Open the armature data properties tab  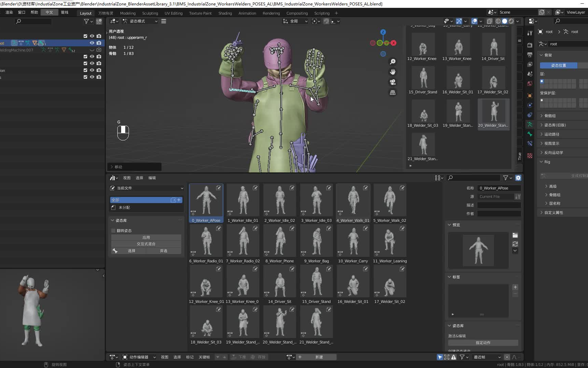(530, 124)
